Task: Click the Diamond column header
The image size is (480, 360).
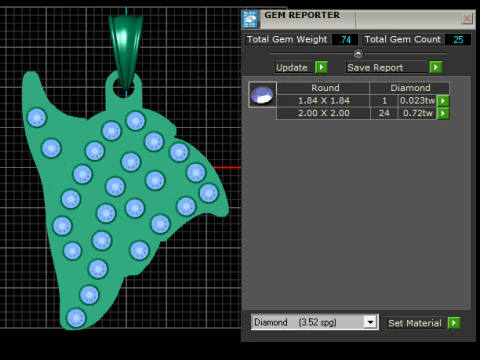Action: (x=410, y=88)
